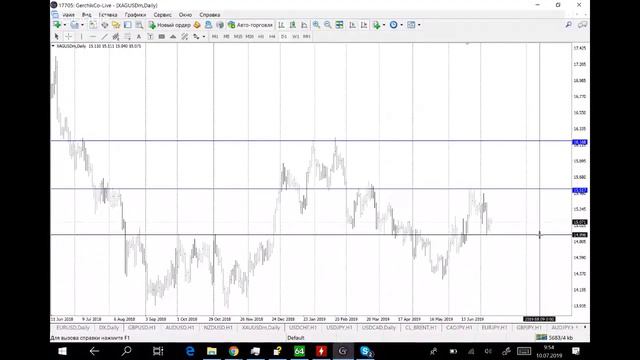Open the Strategy Tester icon
640x360 pixels.
139,25
